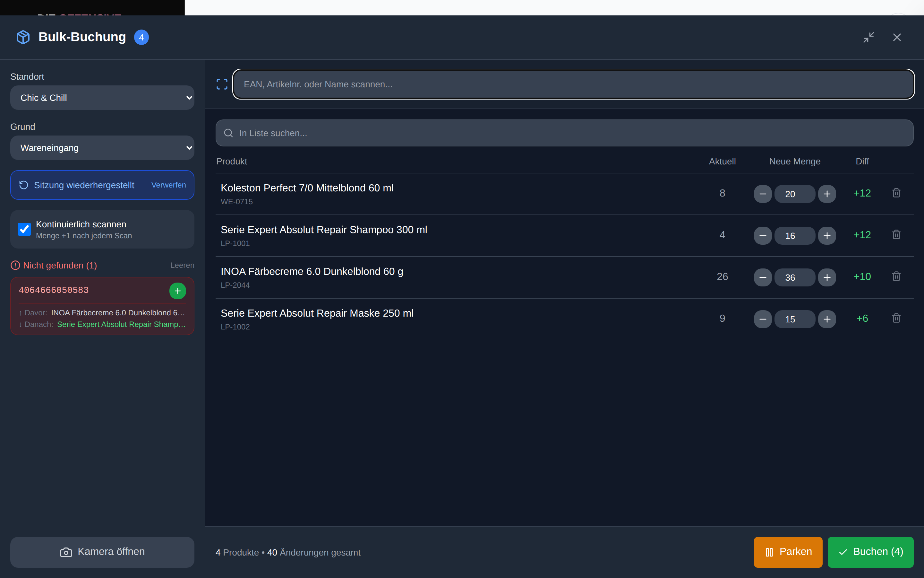924x578 pixels.
Task: Decrease quantity for Koleston Perfect 7/0
Action: click(763, 194)
